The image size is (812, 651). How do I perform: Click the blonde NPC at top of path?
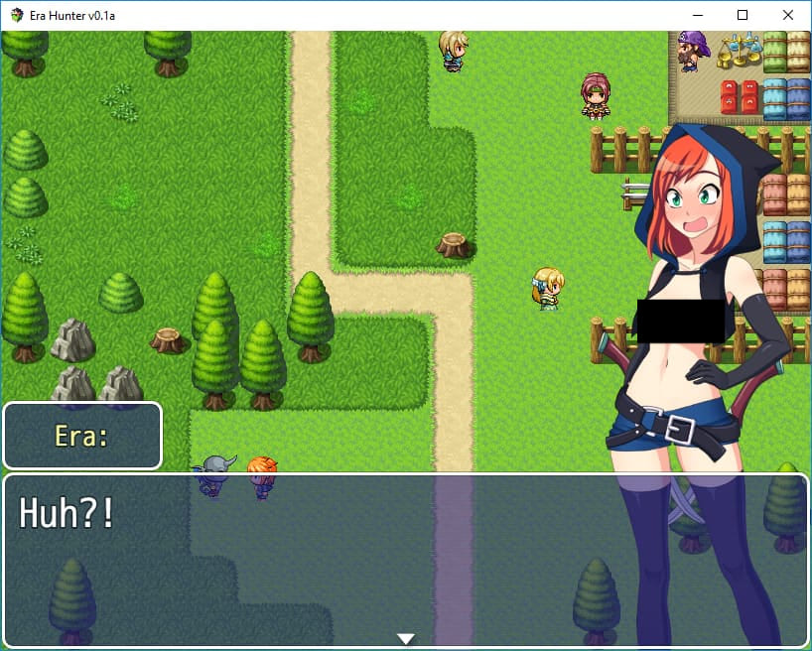click(x=454, y=51)
